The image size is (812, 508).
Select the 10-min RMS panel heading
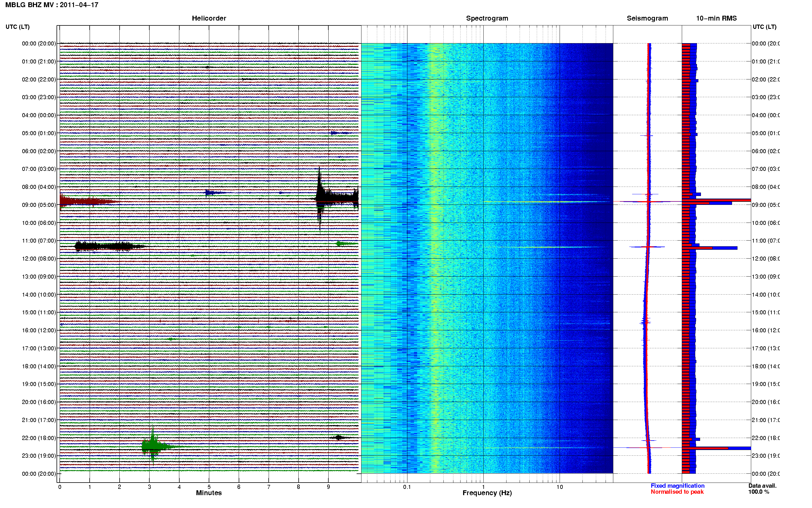tap(716, 19)
